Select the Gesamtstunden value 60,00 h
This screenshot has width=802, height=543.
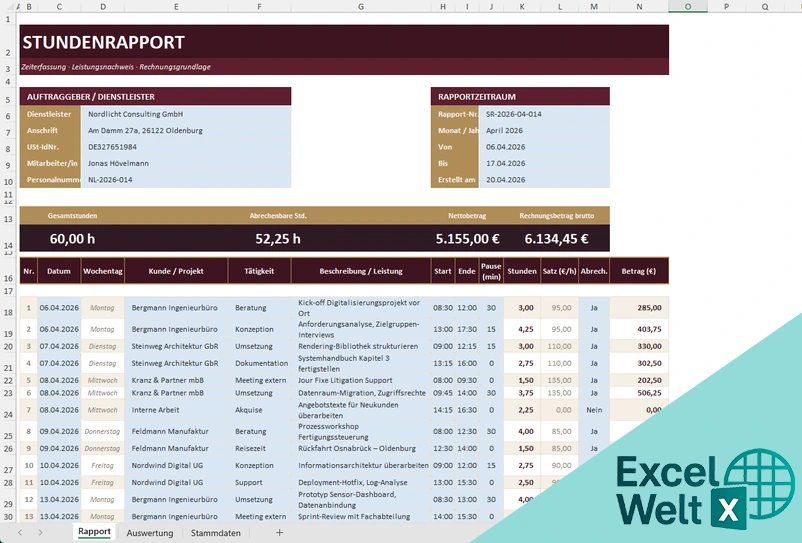tap(72, 239)
